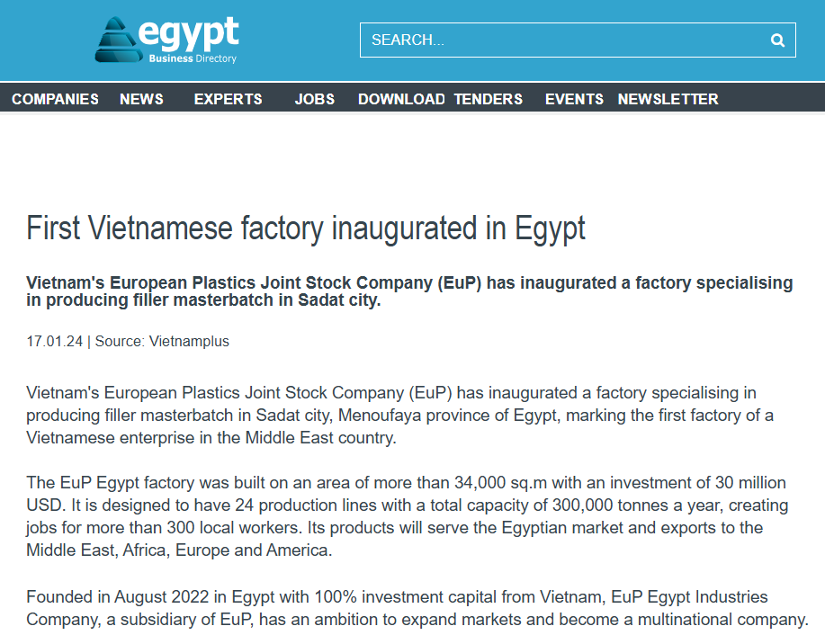Open the Vietnamplus source link
The image size is (825, 644).
tap(190, 341)
